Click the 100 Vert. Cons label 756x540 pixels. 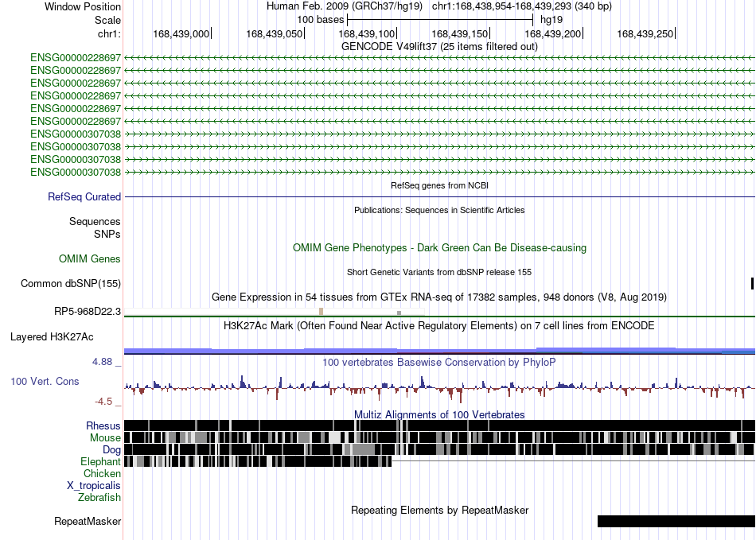click(x=45, y=382)
